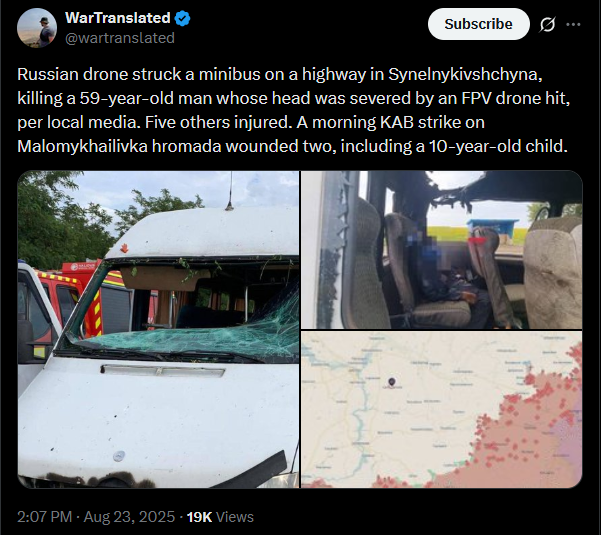601x535 pixels.
Task: Subscribe to WarTranslated
Action: [478, 24]
